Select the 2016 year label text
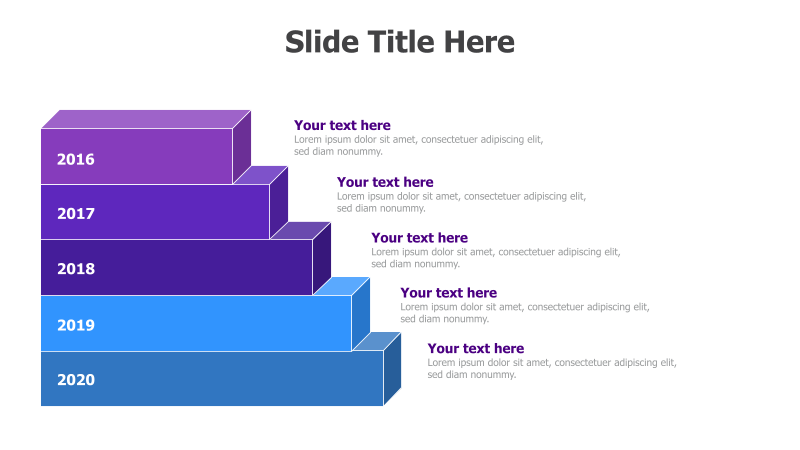Viewport: 800px width, 450px height. point(76,159)
